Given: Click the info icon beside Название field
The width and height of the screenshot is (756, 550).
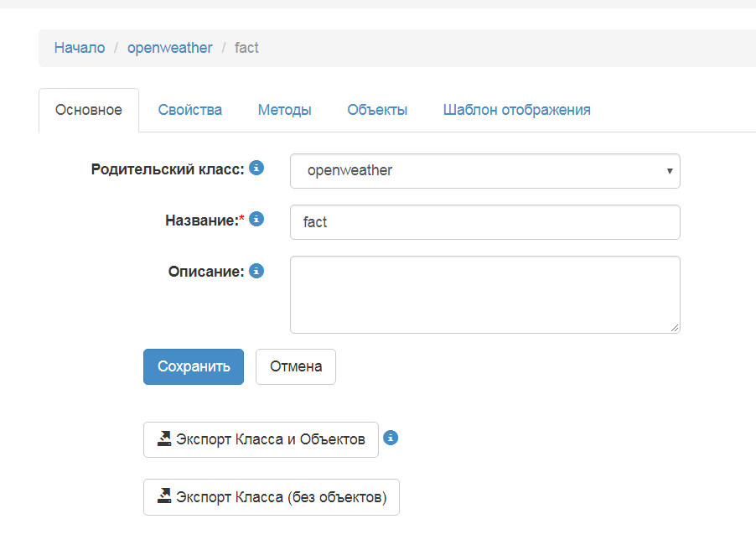Looking at the screenshot, I should (257, 218).
